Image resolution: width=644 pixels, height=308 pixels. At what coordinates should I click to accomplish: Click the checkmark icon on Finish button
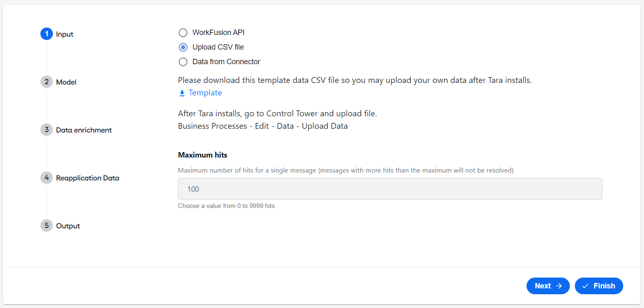pyautogui.click(x=585, y=286)
